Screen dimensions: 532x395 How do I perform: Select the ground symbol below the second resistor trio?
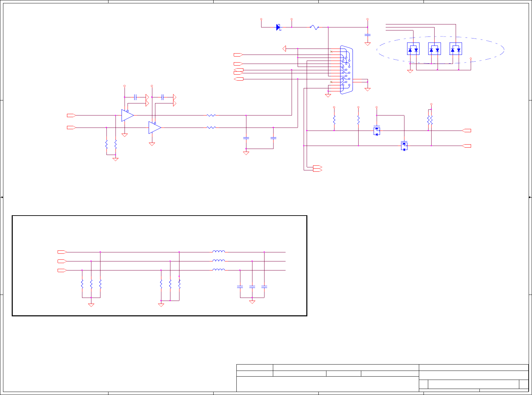pyautogui.click(x=161, y=305)
